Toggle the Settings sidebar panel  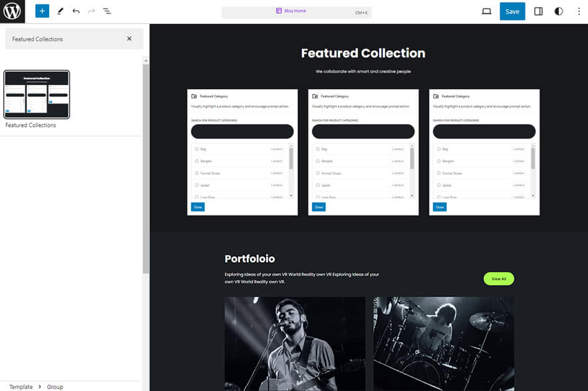[538, 11]
